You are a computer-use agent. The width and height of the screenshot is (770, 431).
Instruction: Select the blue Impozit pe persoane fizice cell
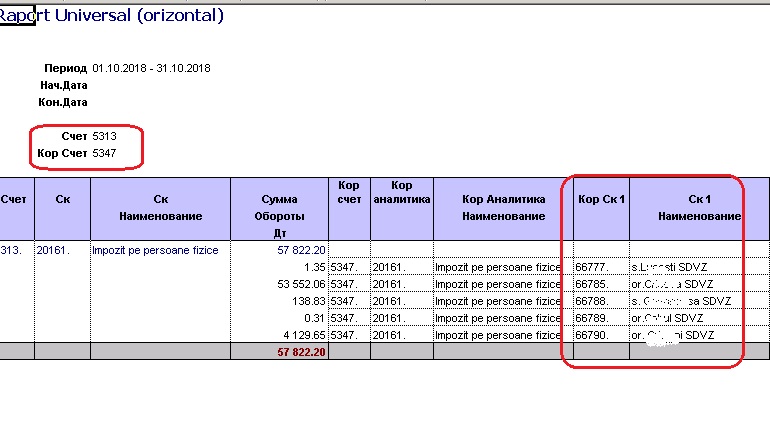[161, 250]
